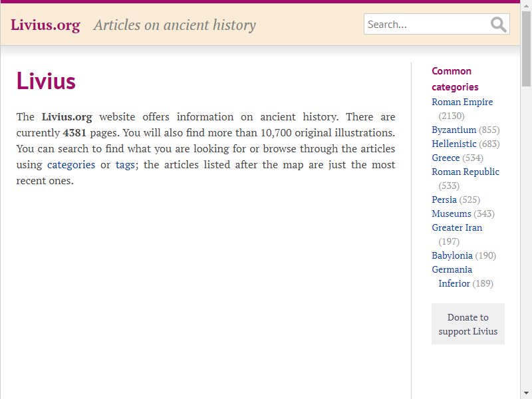532x399 pixels.
Task: Click the search magnifier icon
Action: [498, 24]
